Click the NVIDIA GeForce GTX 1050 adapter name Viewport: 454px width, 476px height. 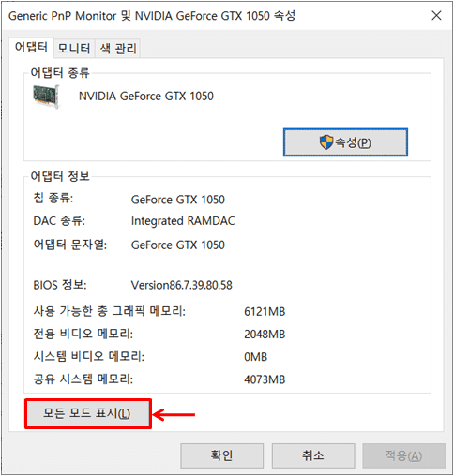146,97
